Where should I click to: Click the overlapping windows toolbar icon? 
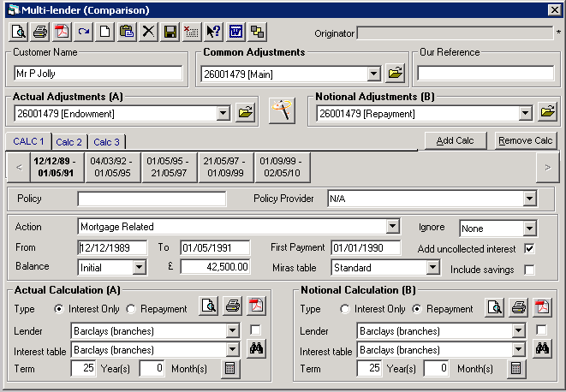click(x=258, y=32)
